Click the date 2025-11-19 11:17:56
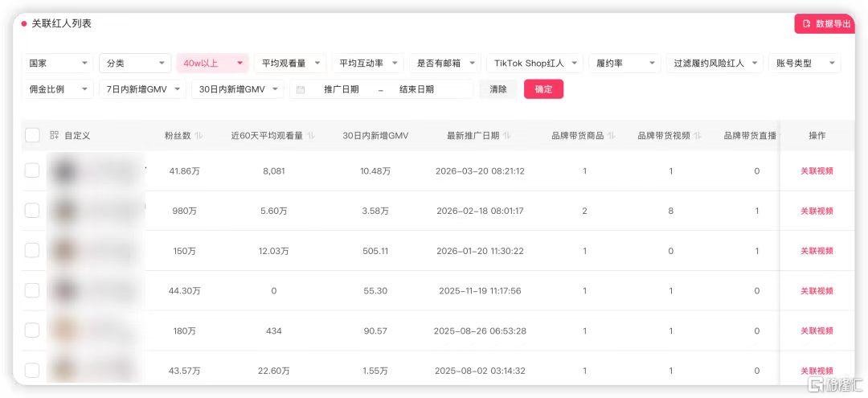Viewport: 868px width, 398px height. 480,290
